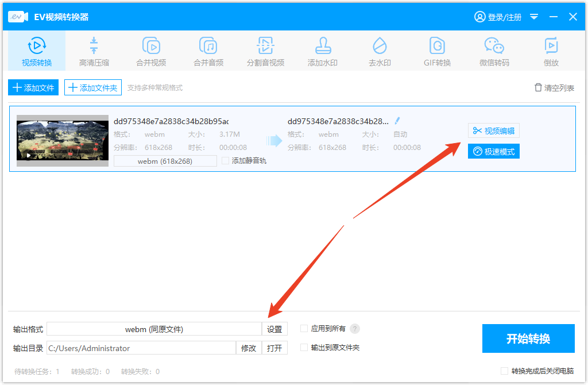Click 添加文件夹 add folder button
The height and width of the screenshot is (385, 588).
click(93, 88)
